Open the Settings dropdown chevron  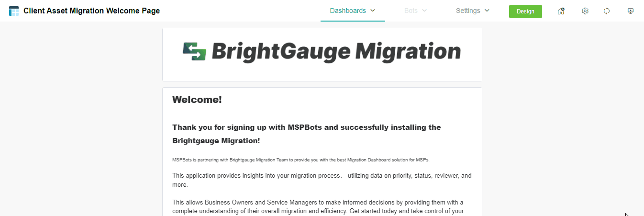tap(487, 11)
